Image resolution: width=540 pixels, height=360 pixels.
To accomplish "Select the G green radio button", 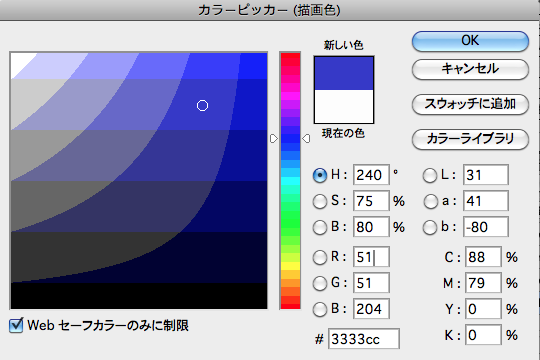I will click(320, 283).
